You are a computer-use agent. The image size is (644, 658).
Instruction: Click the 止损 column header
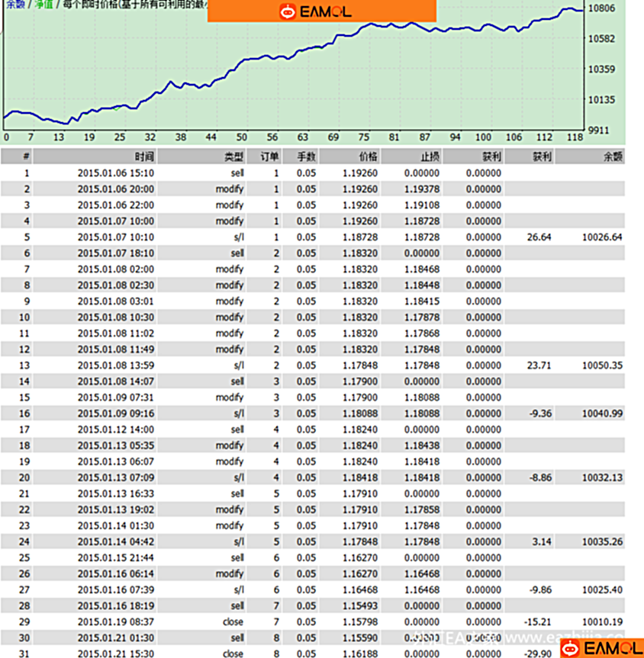tap(430, 156)
